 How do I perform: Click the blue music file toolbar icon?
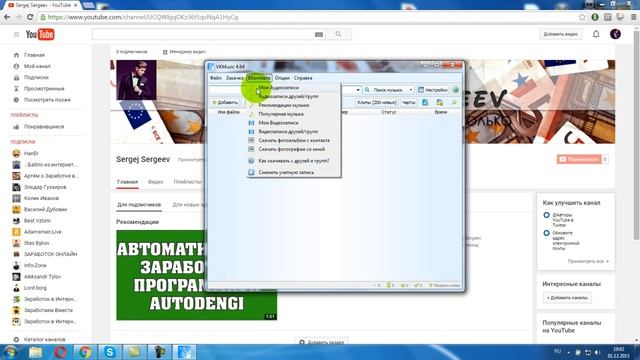pyautogui.click(x=425, y=102)
